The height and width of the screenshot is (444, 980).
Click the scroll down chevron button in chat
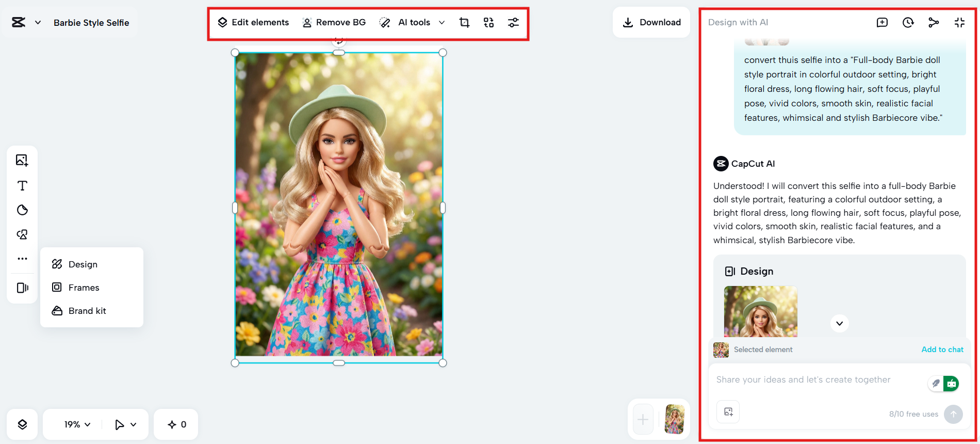click(x=839, y=324)
